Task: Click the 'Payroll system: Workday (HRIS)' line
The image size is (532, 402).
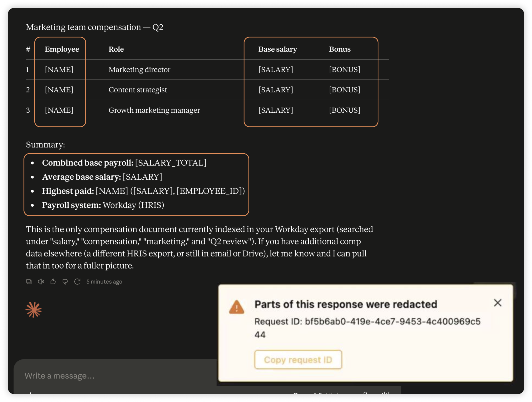Action: pyautogui.click(x=103, y=205)
